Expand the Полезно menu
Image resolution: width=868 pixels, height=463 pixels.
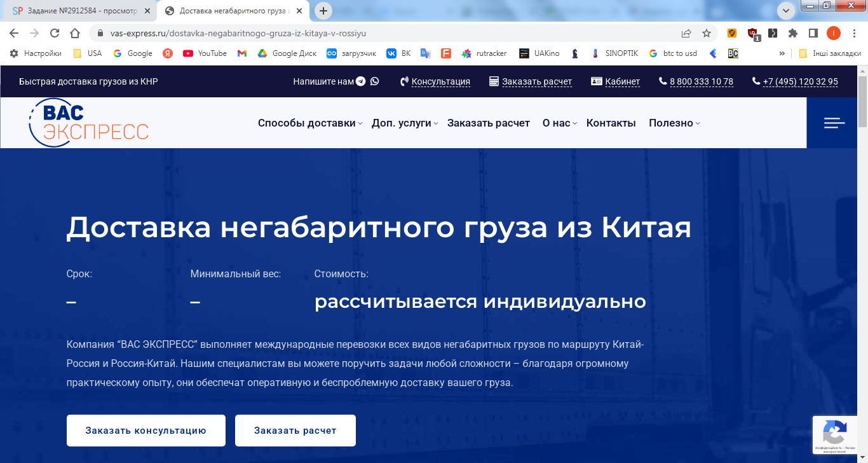tap(674, 123)
